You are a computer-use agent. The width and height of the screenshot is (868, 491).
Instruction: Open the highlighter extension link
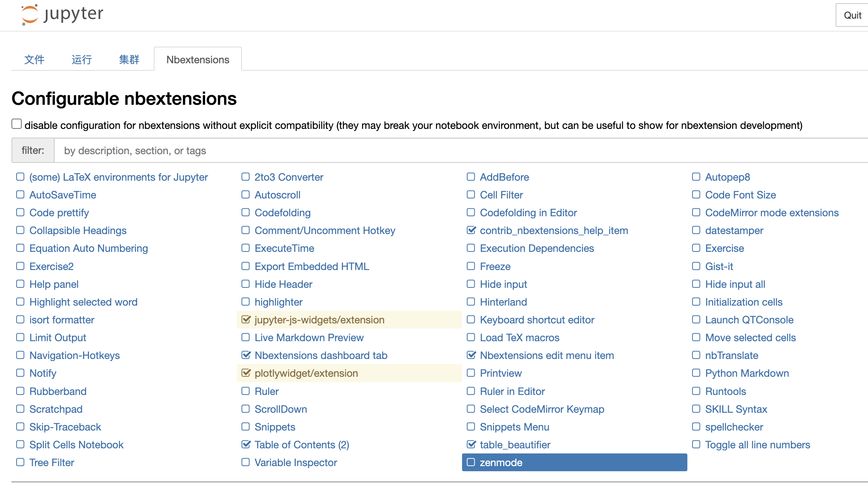(278, 302)
